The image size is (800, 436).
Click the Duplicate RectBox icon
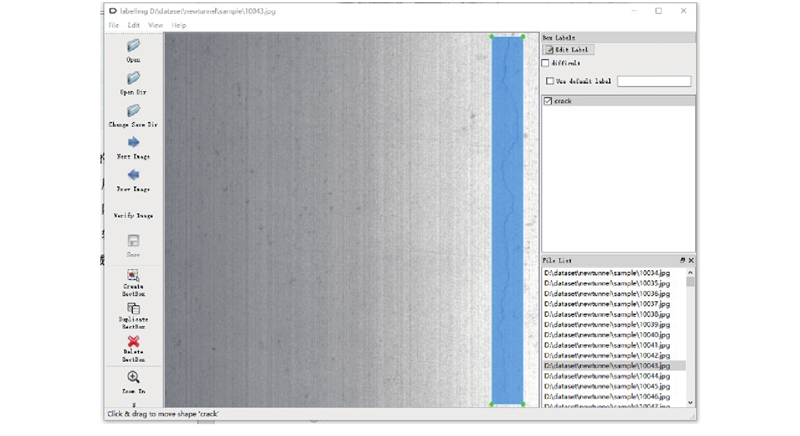pyautogui.click(x=133, y=309)
